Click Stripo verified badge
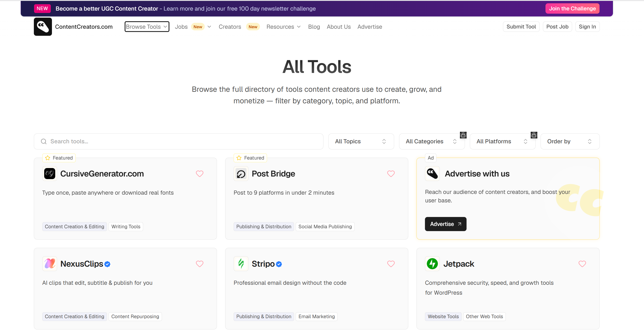 click(x=279, y=264)
